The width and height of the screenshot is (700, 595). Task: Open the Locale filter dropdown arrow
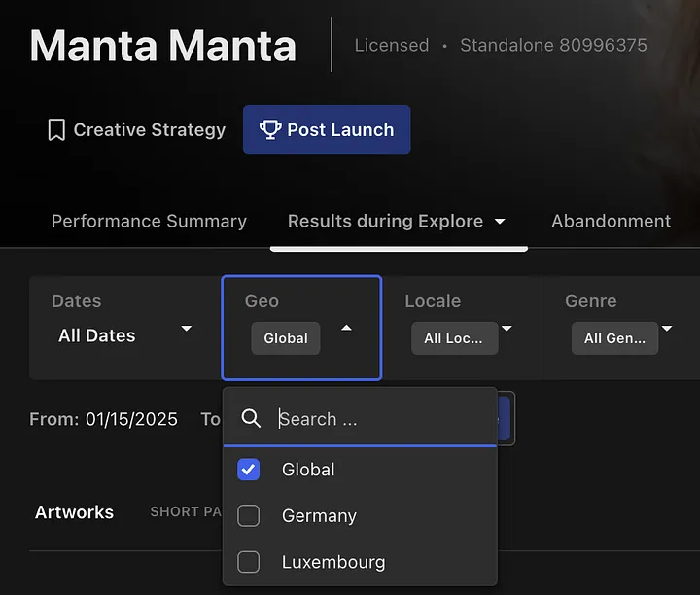[507, 329]
